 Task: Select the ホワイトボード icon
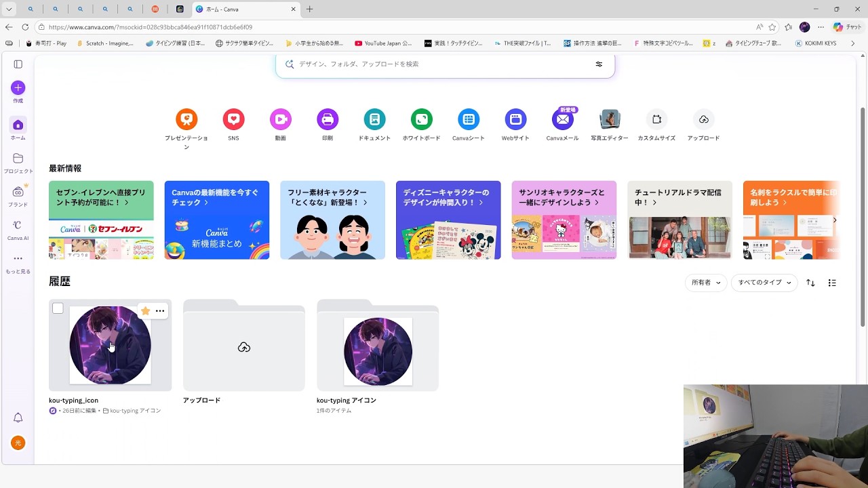[x=422, y=119]
